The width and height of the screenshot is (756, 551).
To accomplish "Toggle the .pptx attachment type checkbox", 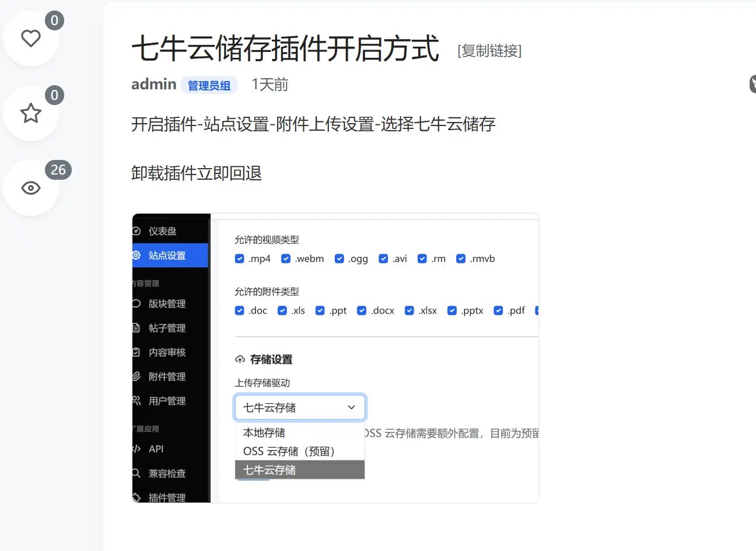I will (452, 311).
